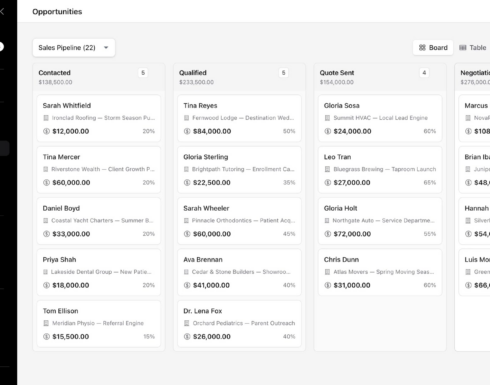Viewport: 490px width, 385px height.
Task: Click building icon beside Northgate Auto
Action: pos(327,221)
